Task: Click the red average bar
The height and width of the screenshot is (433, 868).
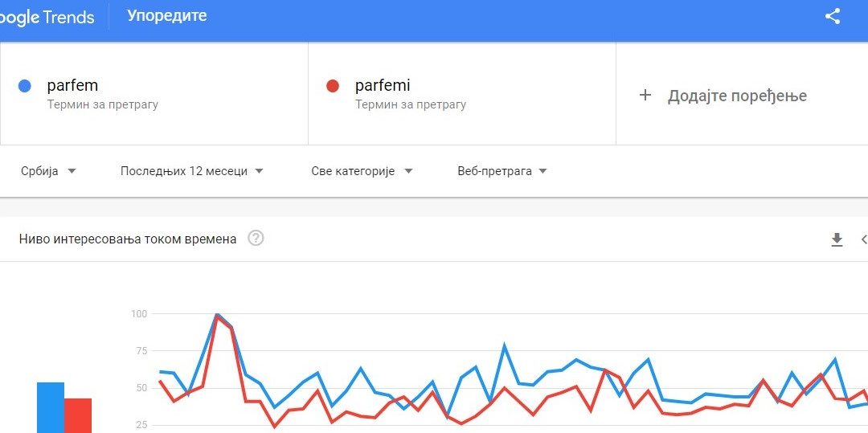Action: [x=78, y=415]
